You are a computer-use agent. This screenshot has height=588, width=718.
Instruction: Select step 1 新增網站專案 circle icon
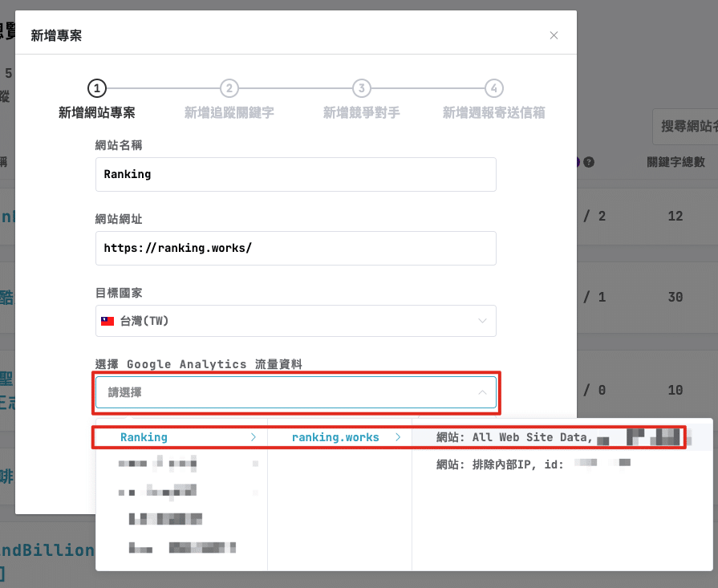[x=96, y=89]
